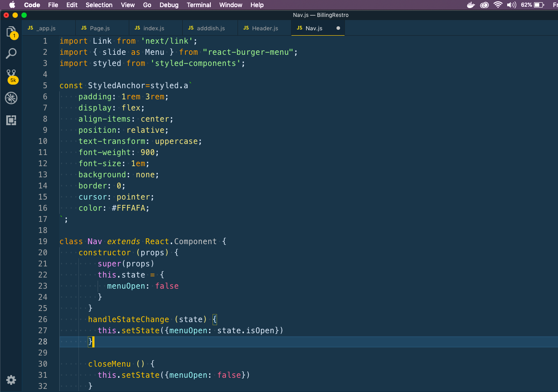
Task: Select the Nav.js tab
Action: [318, 28]
